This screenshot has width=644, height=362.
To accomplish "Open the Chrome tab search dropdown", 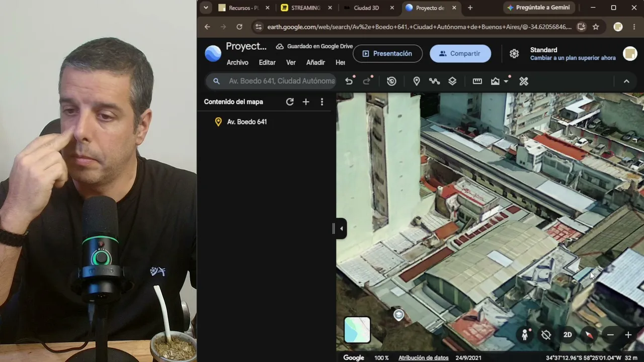I will pyautogui.click(x=205, y=8).
